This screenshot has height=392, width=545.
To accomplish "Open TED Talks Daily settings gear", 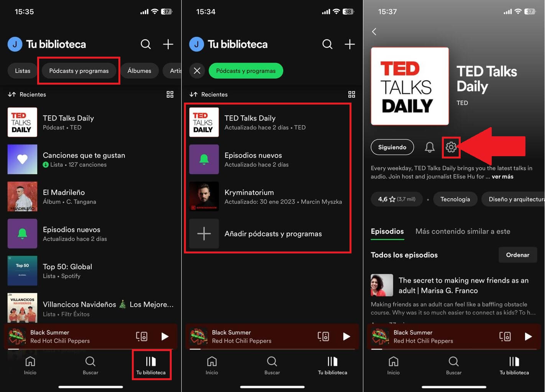I will pos(451,147).
